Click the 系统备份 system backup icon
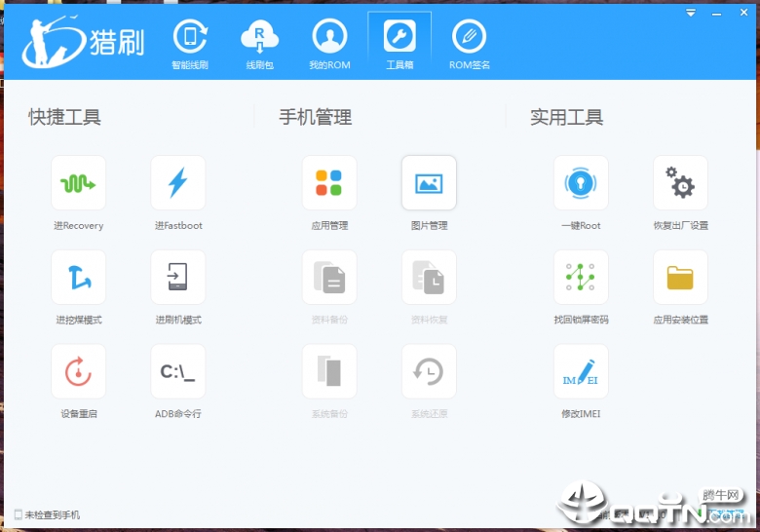760x532 pixels. click(329, 371)
